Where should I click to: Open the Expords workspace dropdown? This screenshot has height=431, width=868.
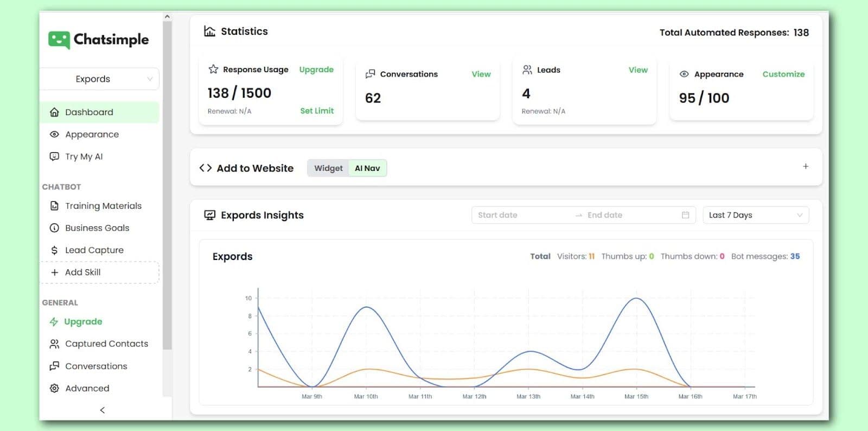pos(99,79)
